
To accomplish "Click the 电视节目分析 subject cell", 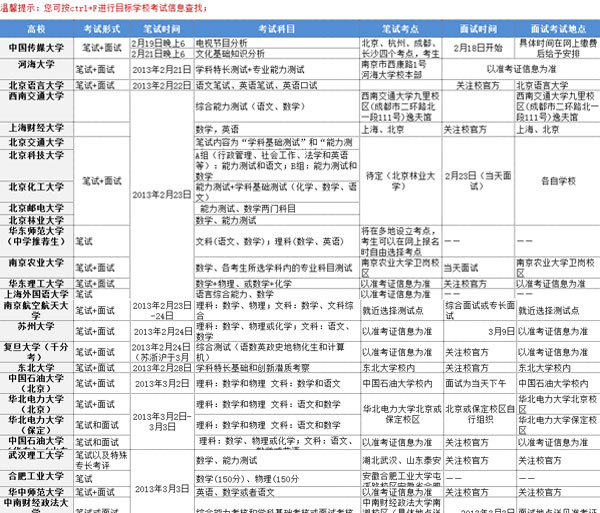I will click(x=277, y=43).
